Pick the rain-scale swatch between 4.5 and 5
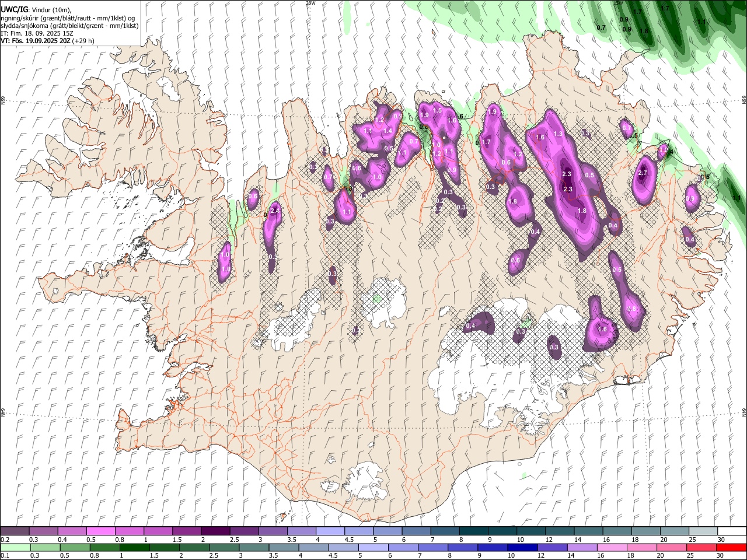 [343, 547]
